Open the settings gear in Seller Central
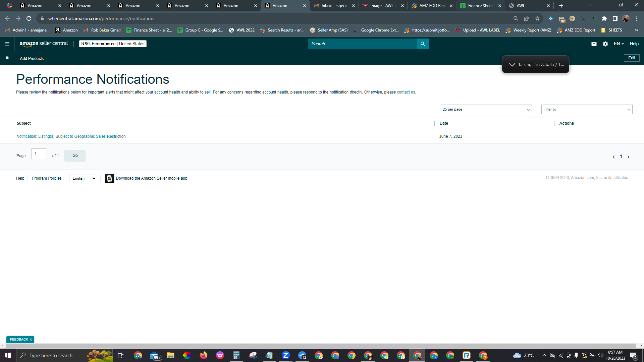Image resolution: width=644 pixels, height=362 pixels. (x=605, y=44)
